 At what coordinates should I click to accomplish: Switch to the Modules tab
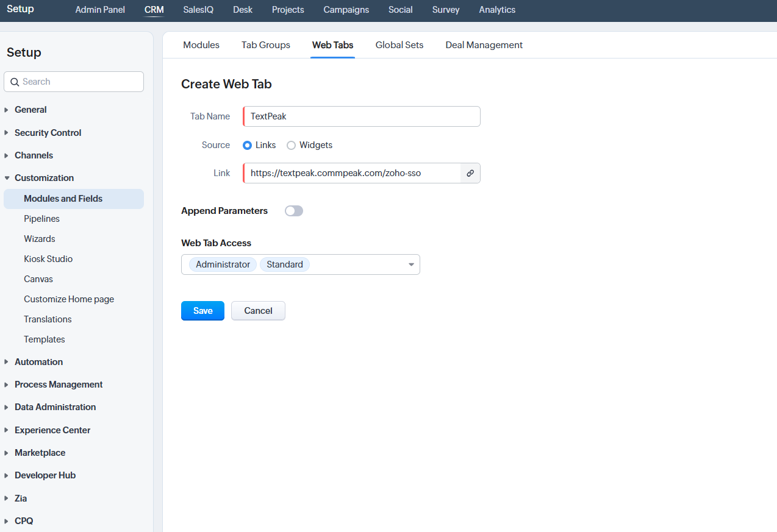pyautogui.click(x=201, y=45)
